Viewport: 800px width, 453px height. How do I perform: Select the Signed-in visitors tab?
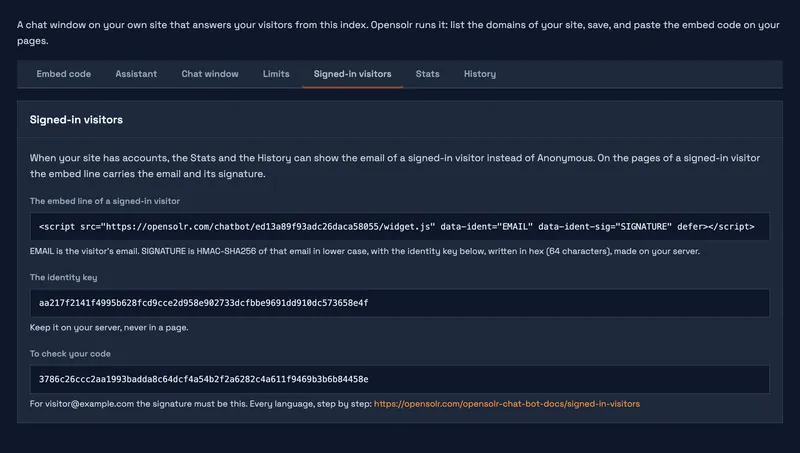353,74
